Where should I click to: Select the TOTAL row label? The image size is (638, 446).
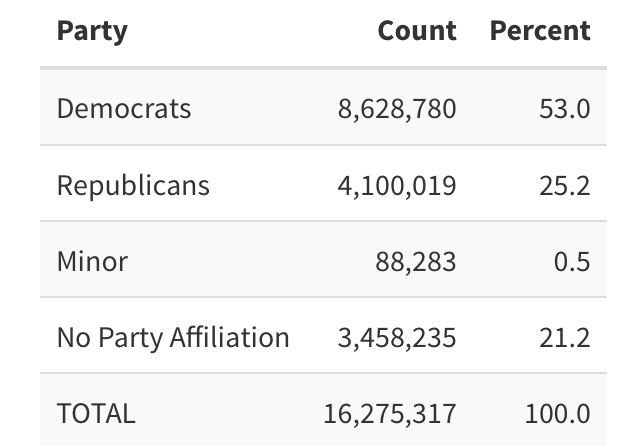coord(96,413)
